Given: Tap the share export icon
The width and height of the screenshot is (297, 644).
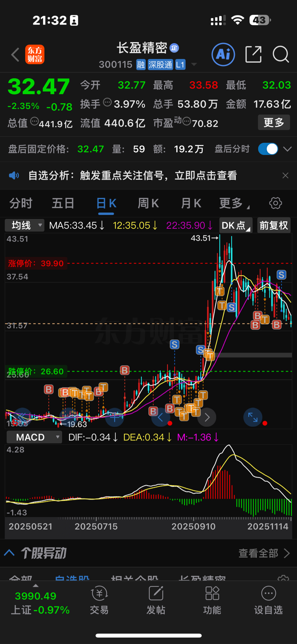Looking at the screenshot, I should click(254, 54).
